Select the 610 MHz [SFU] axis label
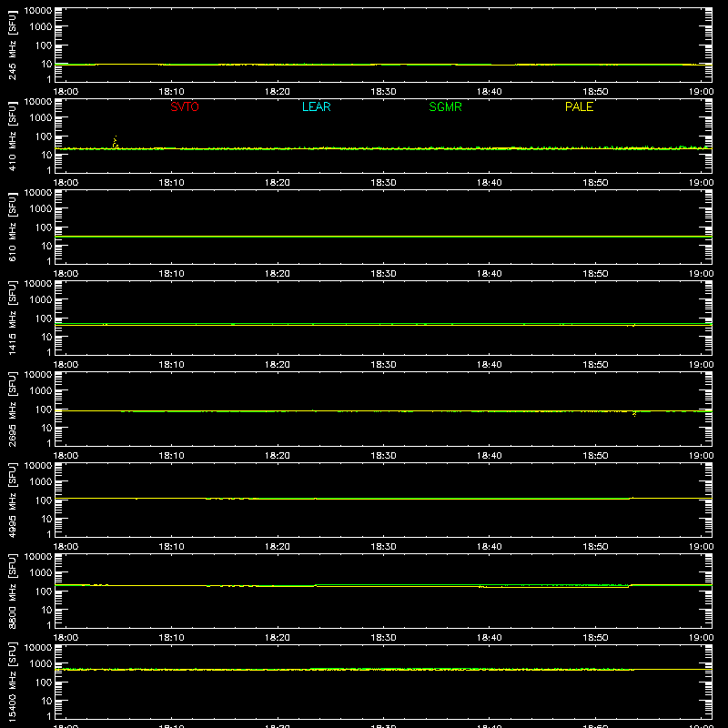 12,227
